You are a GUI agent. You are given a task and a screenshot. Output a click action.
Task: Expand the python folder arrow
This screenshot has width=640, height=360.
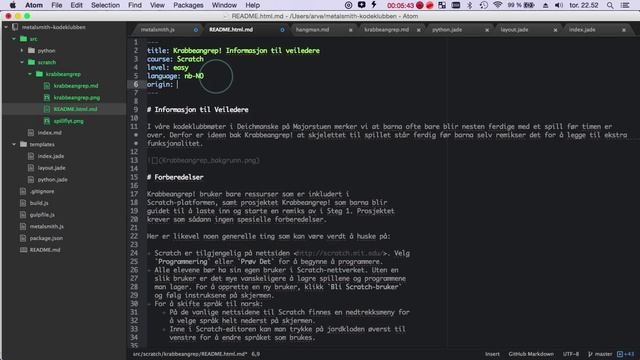point(22,51)
